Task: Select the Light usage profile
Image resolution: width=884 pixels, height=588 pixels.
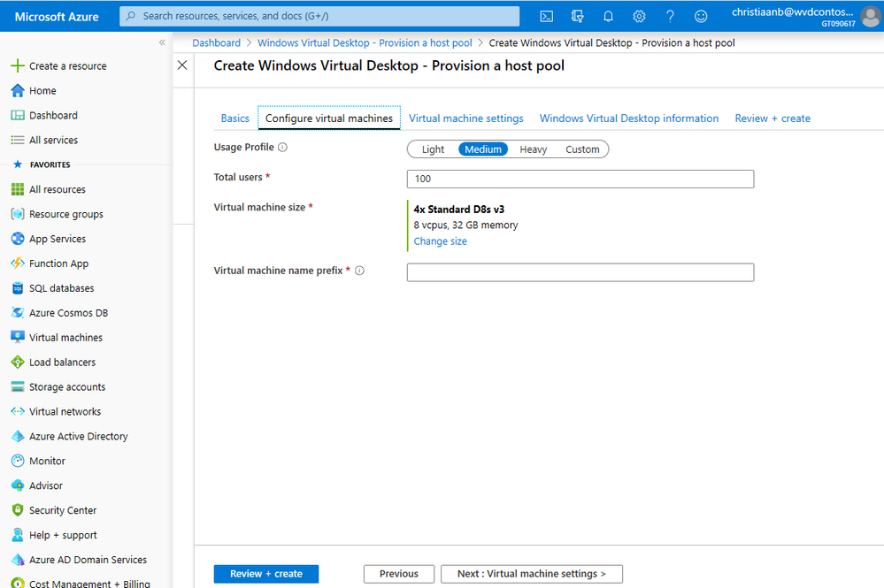Action: [433, 149]
